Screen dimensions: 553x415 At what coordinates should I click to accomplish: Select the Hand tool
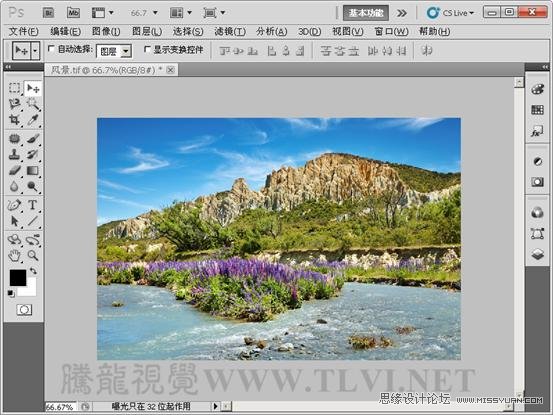tap(14, 256)
